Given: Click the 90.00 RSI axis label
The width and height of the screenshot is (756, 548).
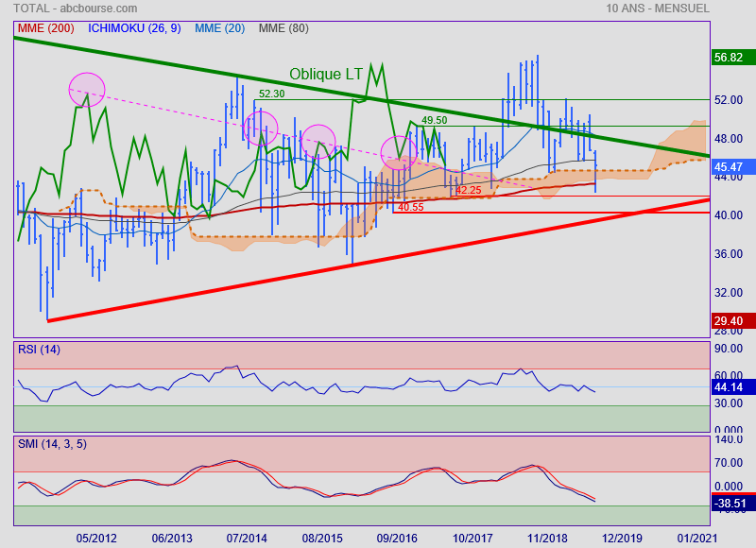Looking at the screenshot, I should pyautogui.click(x=729, y=348).
